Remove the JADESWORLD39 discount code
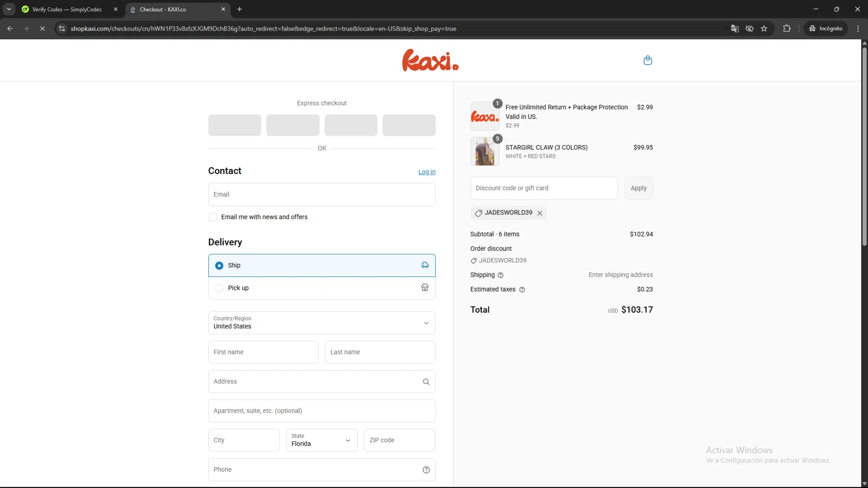 (540, 213)
